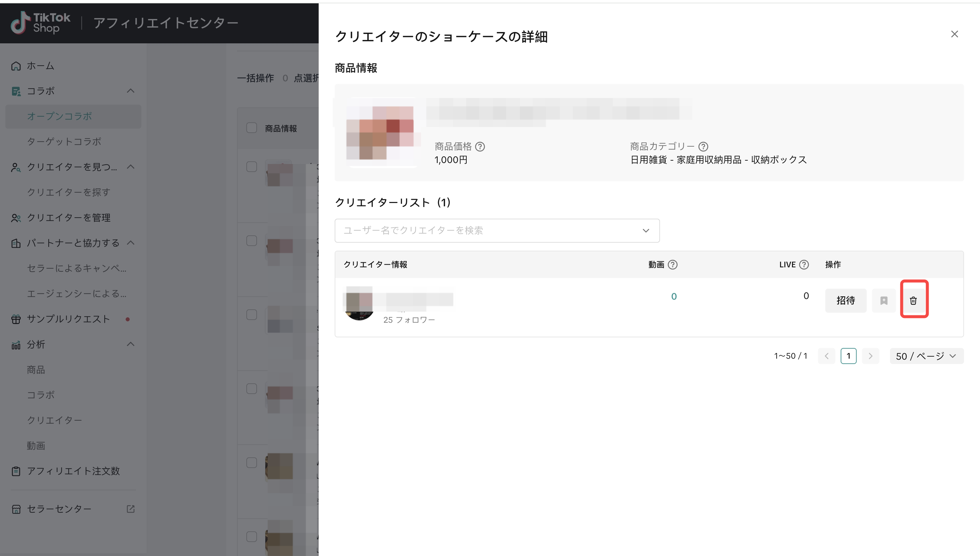Click クリエイターリスト (1) heading

(x=393, y=203)
